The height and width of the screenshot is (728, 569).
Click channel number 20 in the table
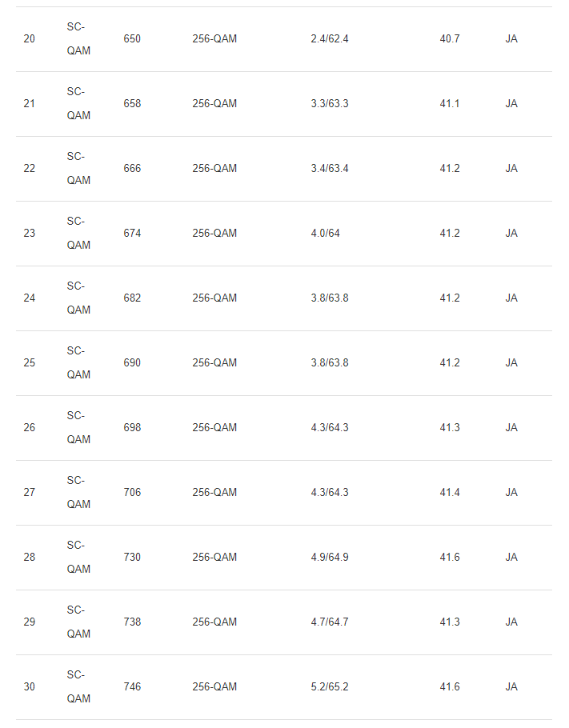[30, 39]
